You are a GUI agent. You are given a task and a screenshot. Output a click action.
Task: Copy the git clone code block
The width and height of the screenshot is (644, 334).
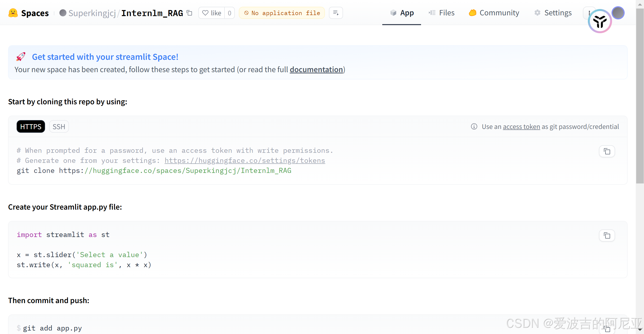click(607, 151)
